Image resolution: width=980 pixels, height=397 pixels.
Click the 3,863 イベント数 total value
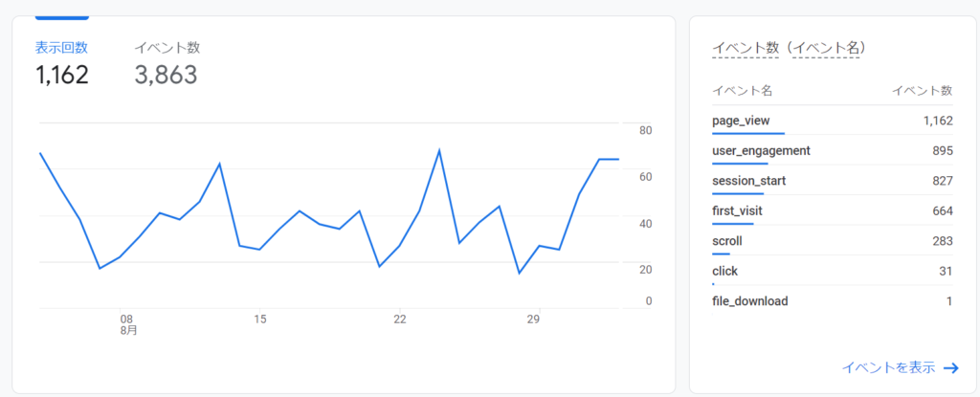point(166,76)
